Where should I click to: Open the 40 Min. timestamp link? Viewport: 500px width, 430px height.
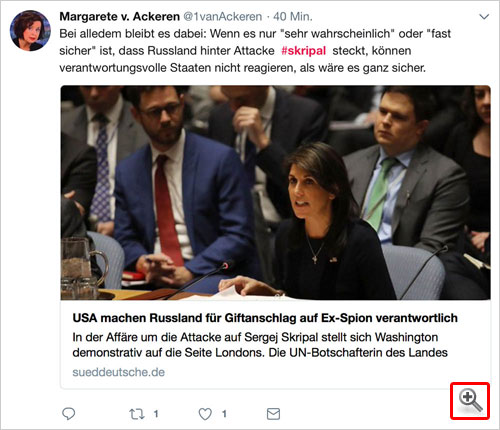click(293, 16)
